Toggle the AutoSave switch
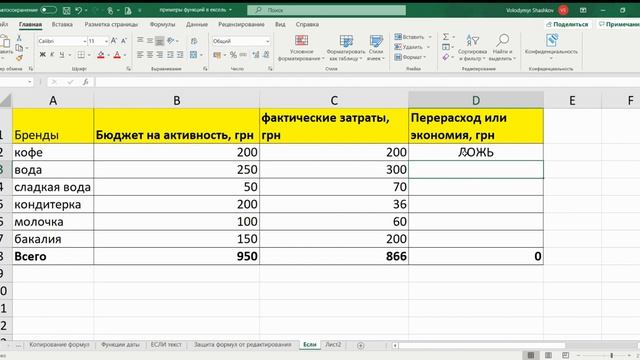This screenshot has width=640, height=360. 49,10
